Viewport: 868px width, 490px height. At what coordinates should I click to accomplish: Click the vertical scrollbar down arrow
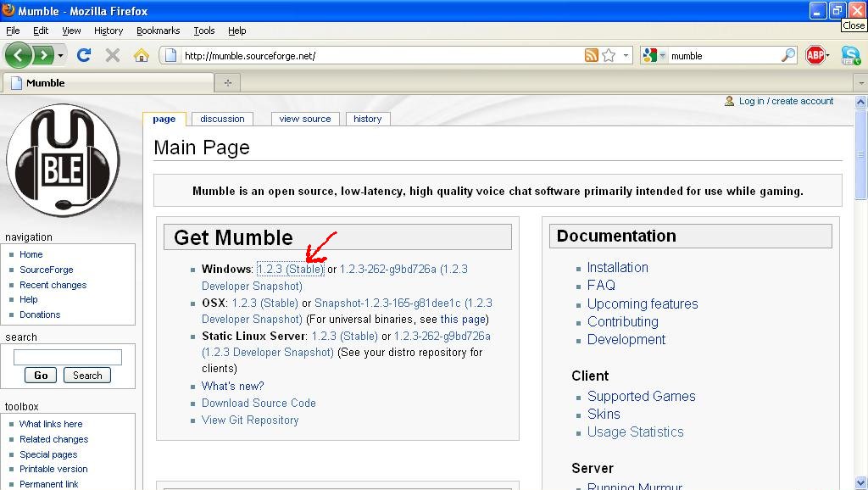pyautogui.click(x=861, y=483)
